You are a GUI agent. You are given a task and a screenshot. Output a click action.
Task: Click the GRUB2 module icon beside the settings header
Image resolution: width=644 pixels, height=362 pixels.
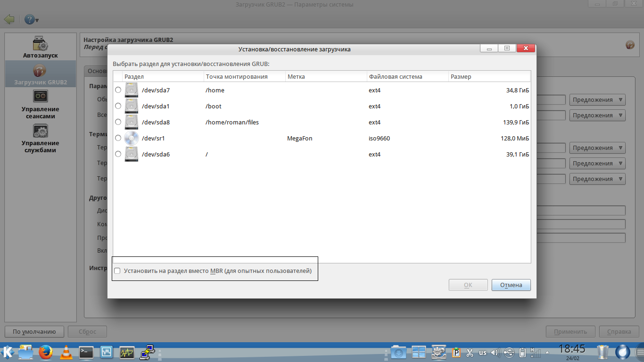pyautogui.click(x=630, y=45)
